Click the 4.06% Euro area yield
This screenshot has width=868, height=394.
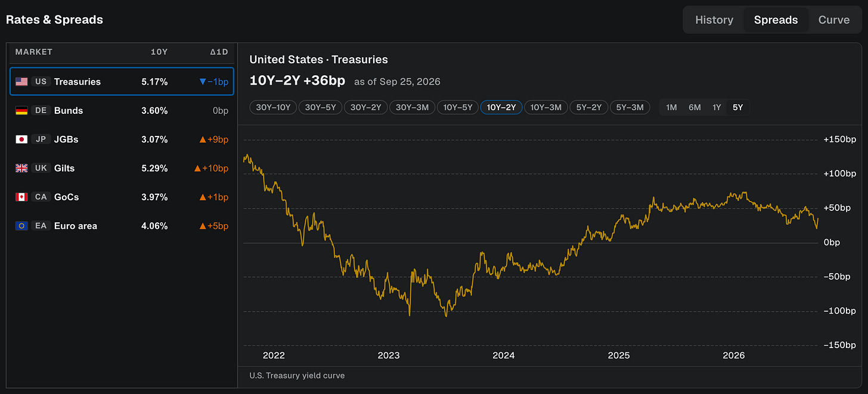154,226
